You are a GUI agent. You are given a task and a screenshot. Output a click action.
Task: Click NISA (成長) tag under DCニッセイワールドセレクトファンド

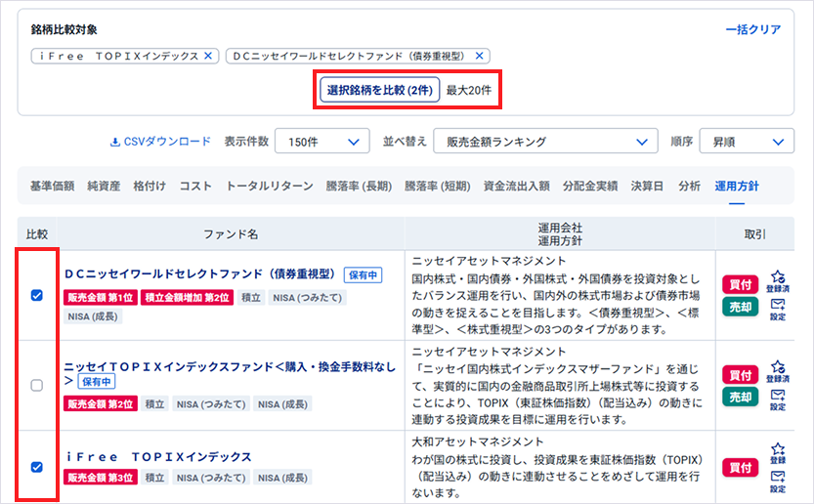[93, 316]
